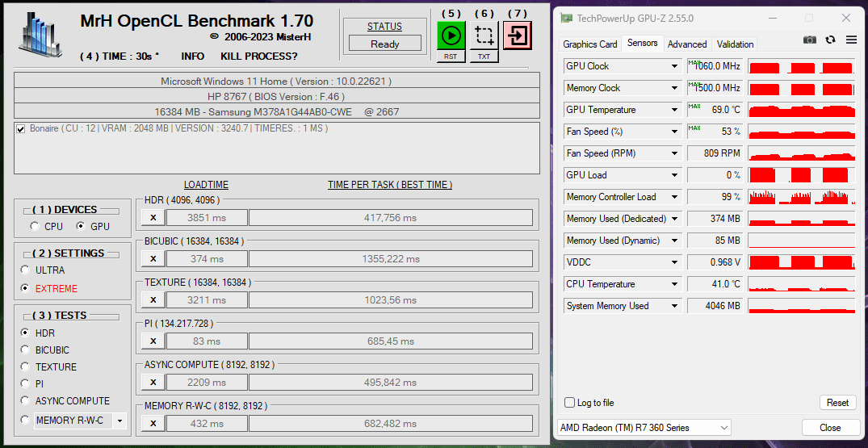Enable Log to file checkbox in GPU-Z
Viewport: 868px width, 448px height.
[569, 403]
